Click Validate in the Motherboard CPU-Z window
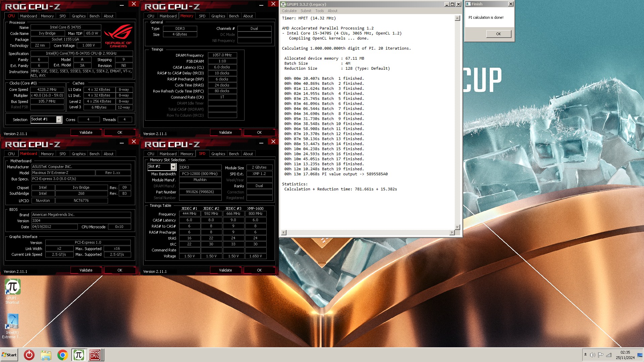 click(x=86, y=270)
